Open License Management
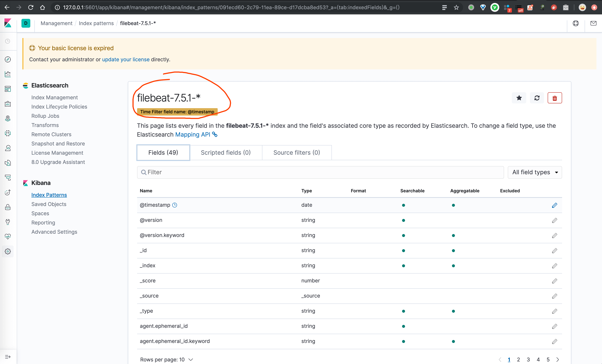Viewport: 602px width, 364px height. 57,153
